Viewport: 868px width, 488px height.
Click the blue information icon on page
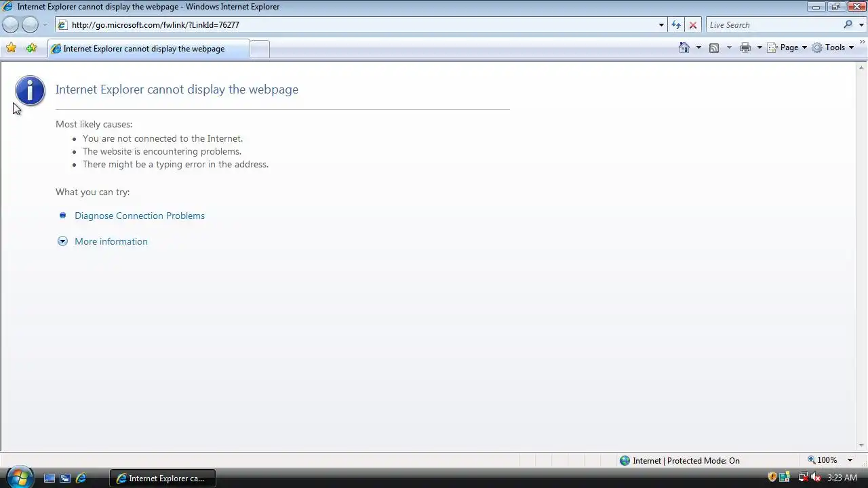coord(30,91)
